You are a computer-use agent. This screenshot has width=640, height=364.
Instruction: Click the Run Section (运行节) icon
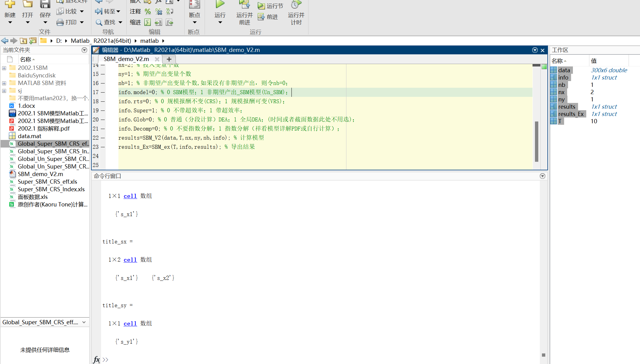[x=261, y=6]
